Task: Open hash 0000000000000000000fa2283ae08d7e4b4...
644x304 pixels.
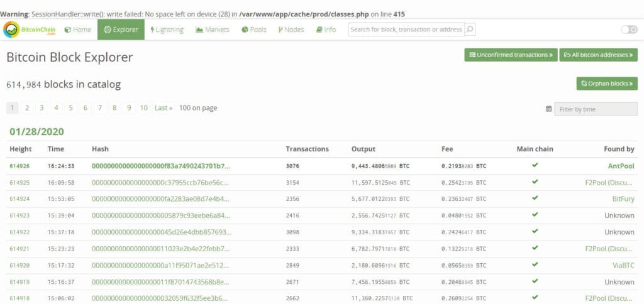Action: click(x=160, y=199)
